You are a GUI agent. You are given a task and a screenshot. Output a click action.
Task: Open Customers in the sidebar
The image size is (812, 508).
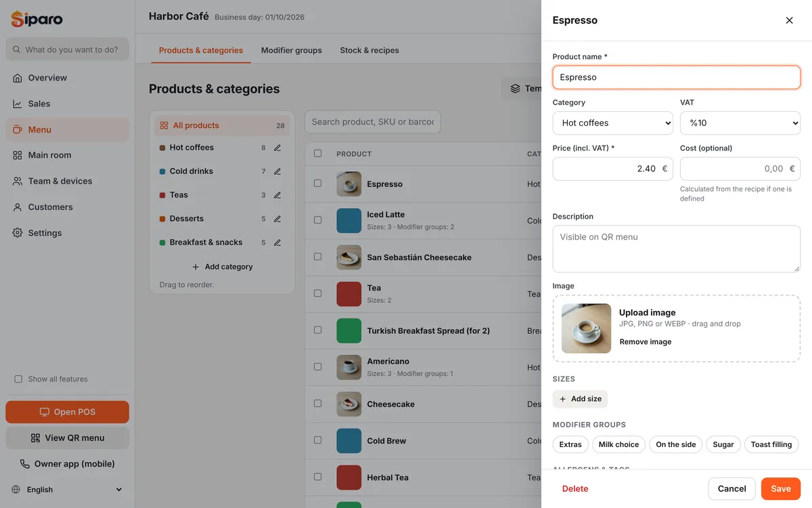pyautogui.click(x=67, y=207)
